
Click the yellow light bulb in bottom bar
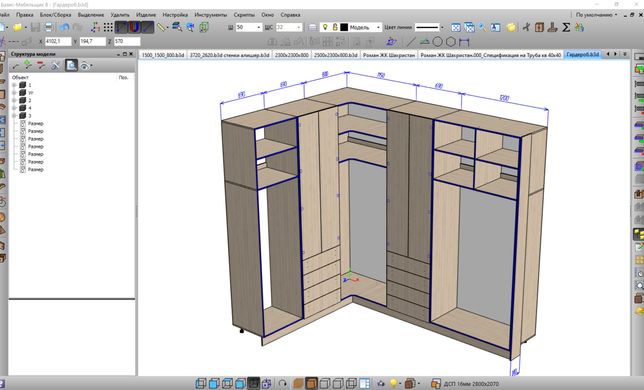coord(393,383)
